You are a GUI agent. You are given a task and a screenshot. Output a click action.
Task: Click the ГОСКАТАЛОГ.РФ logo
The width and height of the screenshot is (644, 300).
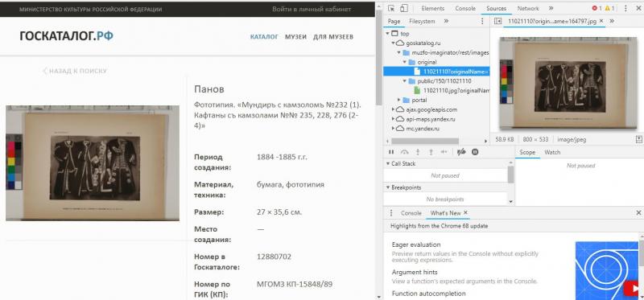67,36
